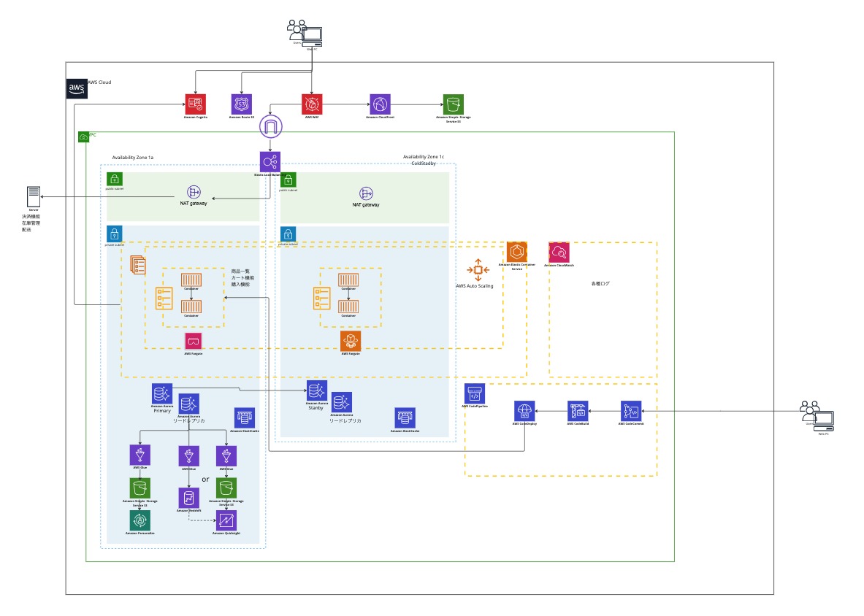The height and width of the screenshot is (616, 864).
Task: Click the private subnet lock in zone 1a
Action: click(x=115, y=234)
